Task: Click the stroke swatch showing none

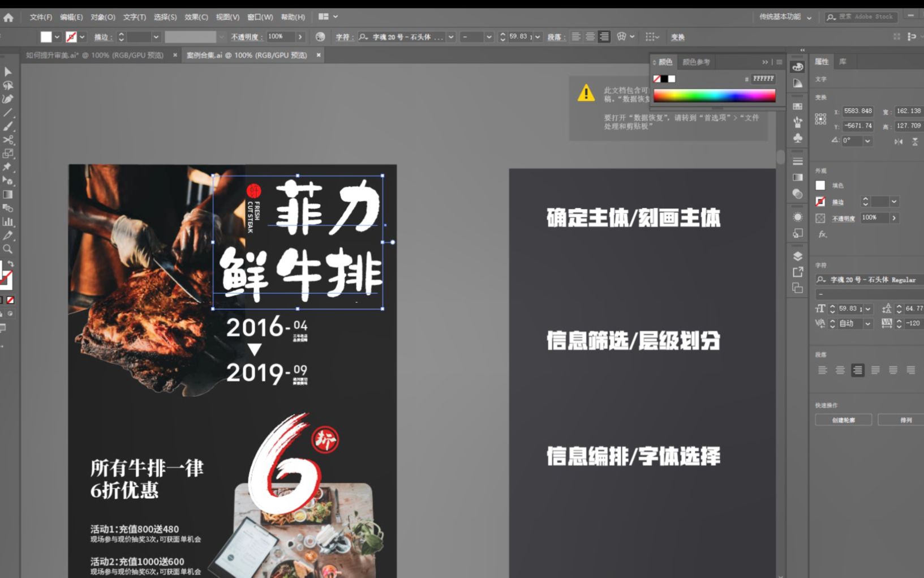Action: pyautogui.click(x=820, y=202)
